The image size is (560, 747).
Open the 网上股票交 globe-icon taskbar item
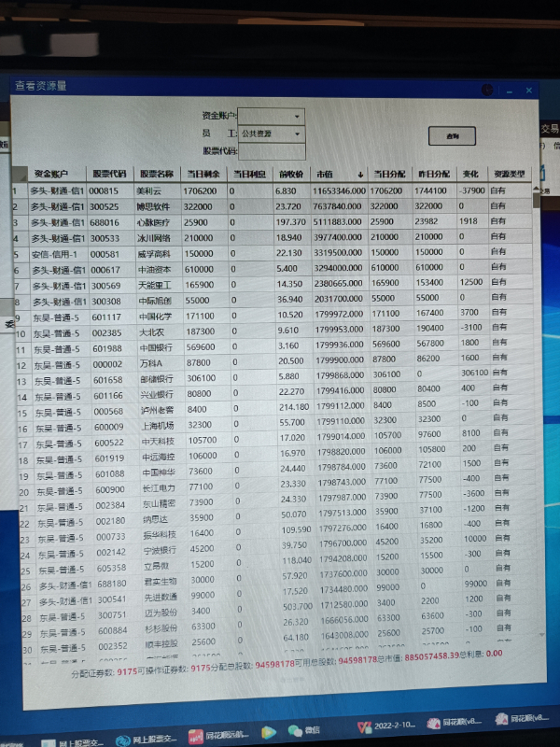147,740
